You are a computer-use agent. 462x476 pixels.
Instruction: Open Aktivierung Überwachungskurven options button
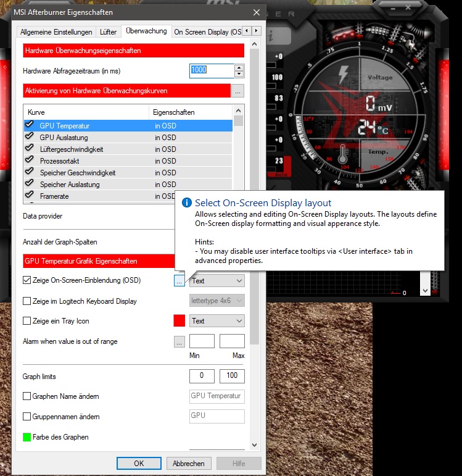pos(237,91)
